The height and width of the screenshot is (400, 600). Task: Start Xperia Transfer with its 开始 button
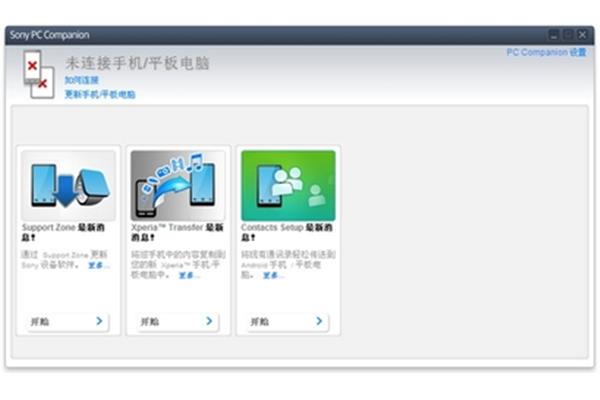pos(178,322)
